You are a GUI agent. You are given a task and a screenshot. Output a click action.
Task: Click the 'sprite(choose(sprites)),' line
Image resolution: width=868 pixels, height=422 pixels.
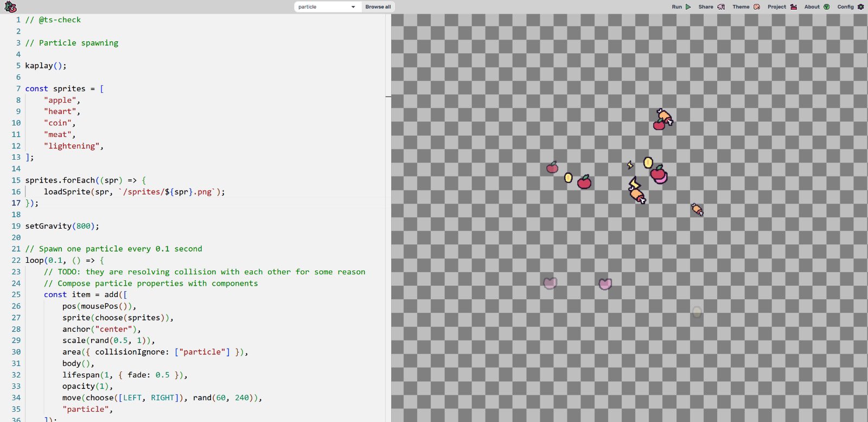[118, 317]
